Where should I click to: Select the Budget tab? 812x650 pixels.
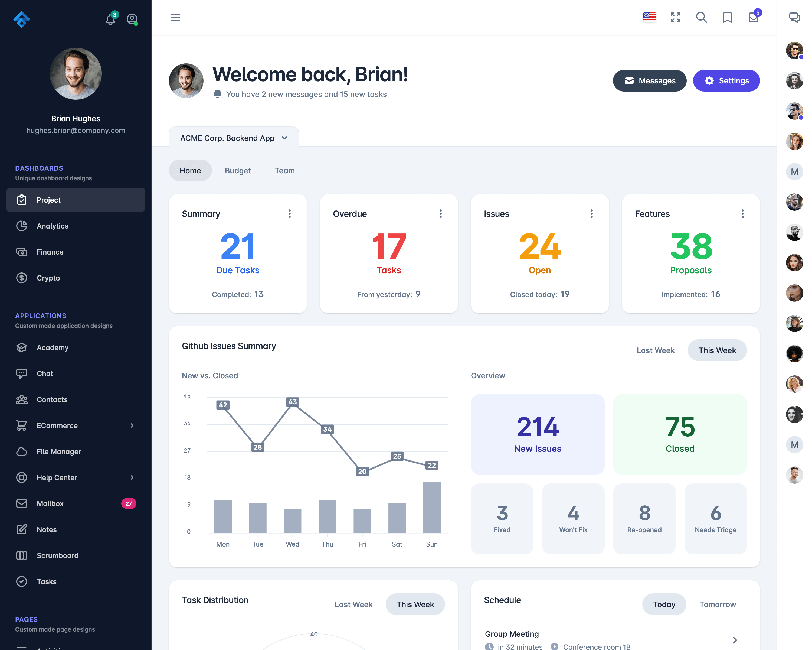[237, 170]
